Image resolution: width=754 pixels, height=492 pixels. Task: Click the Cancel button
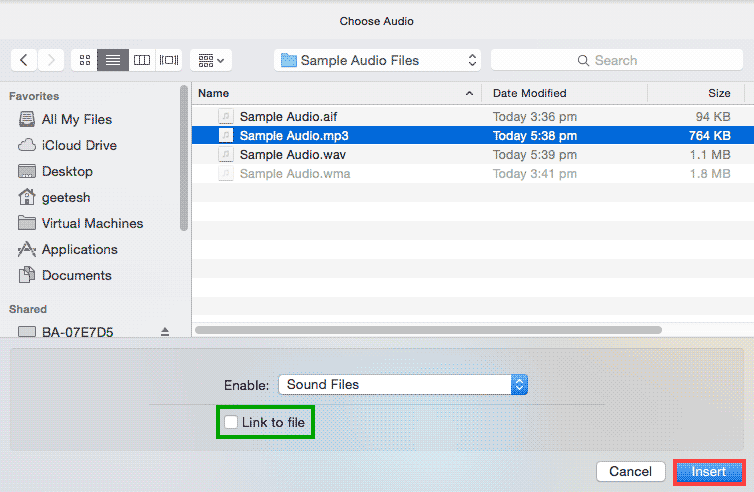point(630,471)
